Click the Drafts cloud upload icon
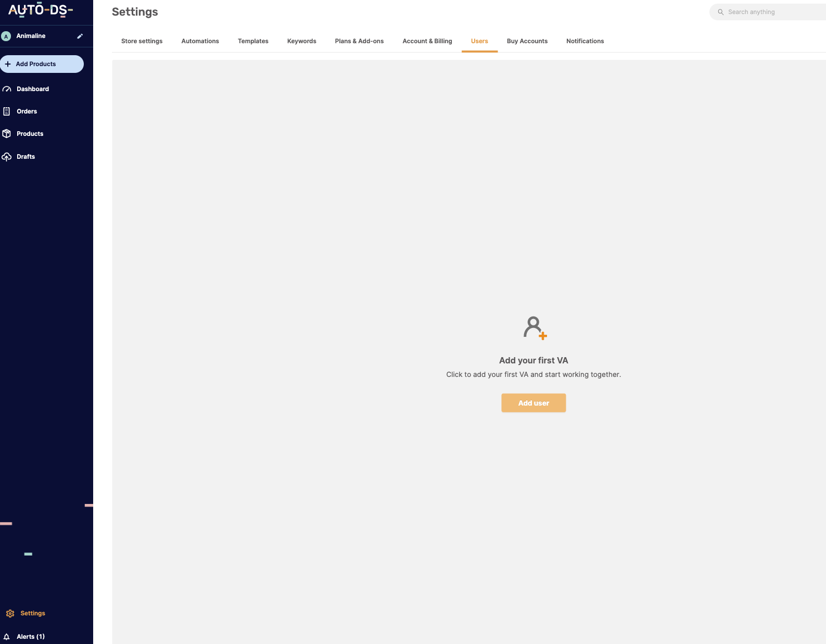Viewport: 826px width, 644px height. click(7, 157)
